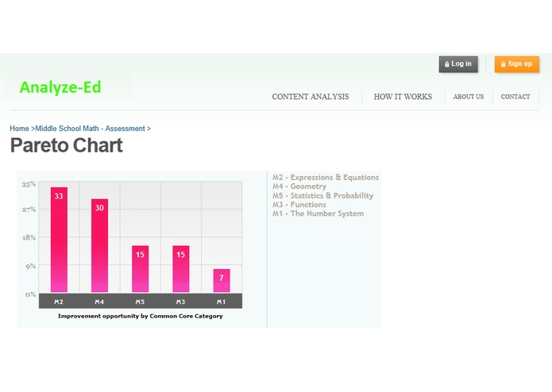Click legend entry M3 - Functions

point(299,204)
